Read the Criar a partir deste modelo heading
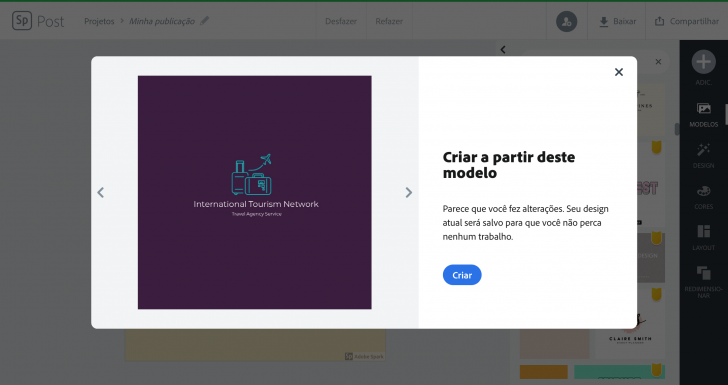This screenshot has width=728, height=385. pos(509,165)
